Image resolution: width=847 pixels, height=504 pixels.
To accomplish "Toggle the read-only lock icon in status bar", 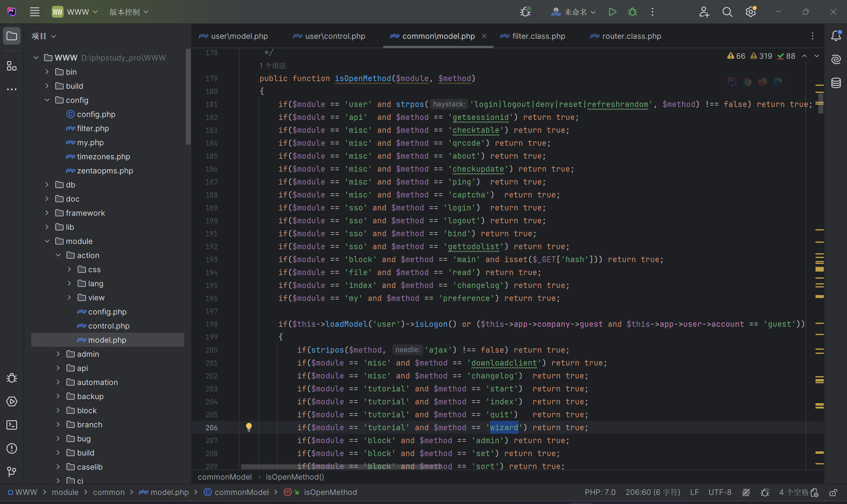I will 833,493.
